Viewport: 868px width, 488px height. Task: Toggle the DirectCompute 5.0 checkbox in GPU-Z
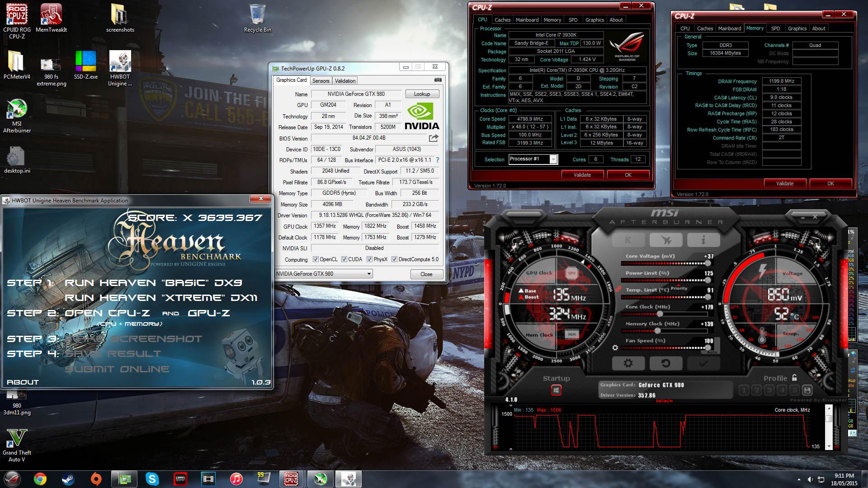click(x=394, y=259)
